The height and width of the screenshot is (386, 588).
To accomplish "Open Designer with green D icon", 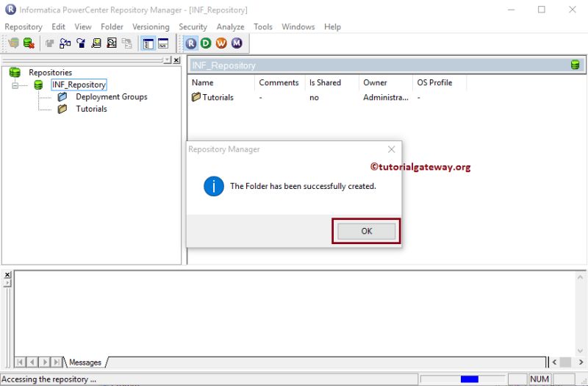I will pyautogui.click(x=206, y=43).
